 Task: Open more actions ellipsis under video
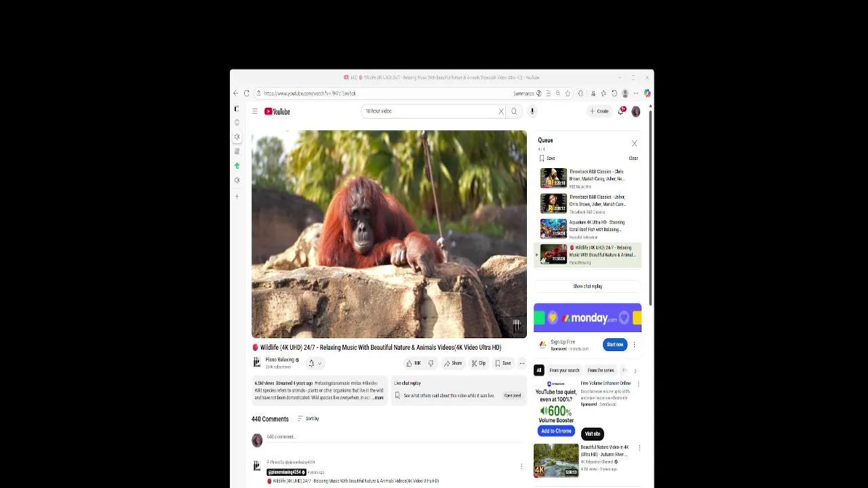click(x=521, y=363)
